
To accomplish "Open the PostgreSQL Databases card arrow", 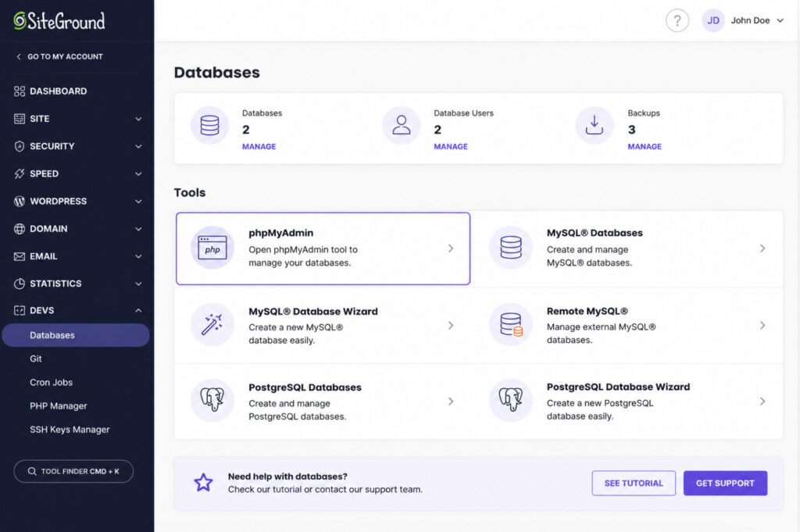I will [x=451, y=402].
